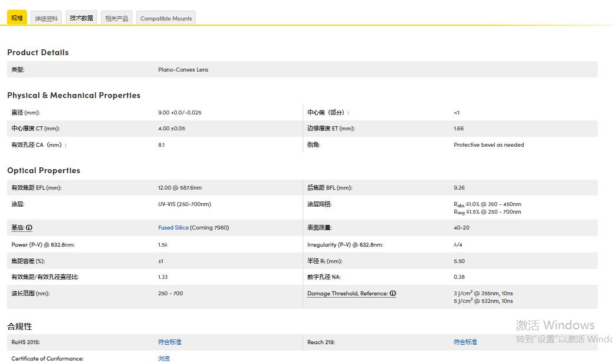Image resolution: width=613 pixels, height=364 pixels.
Task: Click the 合规性 section heading
Action: tap(19, 326)
